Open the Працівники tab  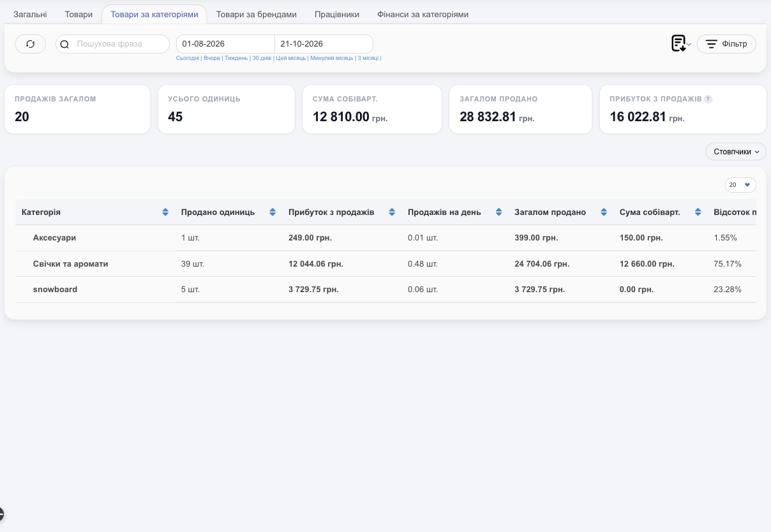(x=337, y=14)
